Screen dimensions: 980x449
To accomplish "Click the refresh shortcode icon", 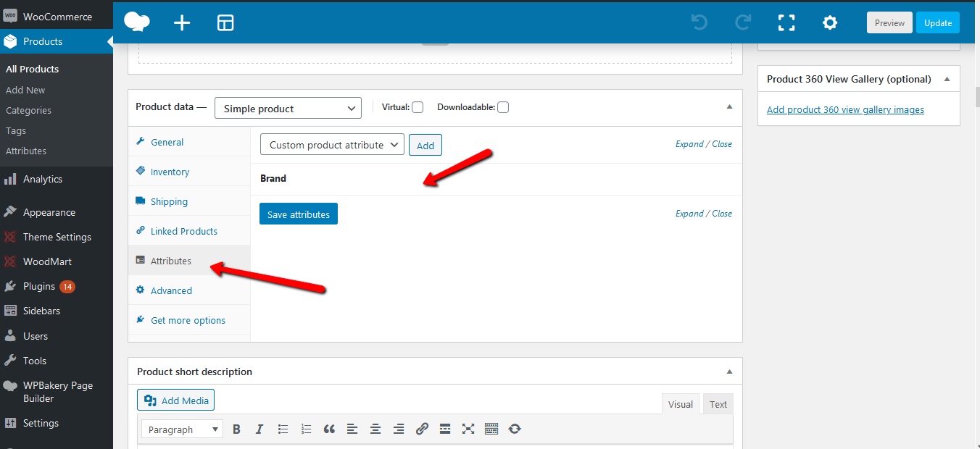I will pyautogui.click(x=515, y=429).
